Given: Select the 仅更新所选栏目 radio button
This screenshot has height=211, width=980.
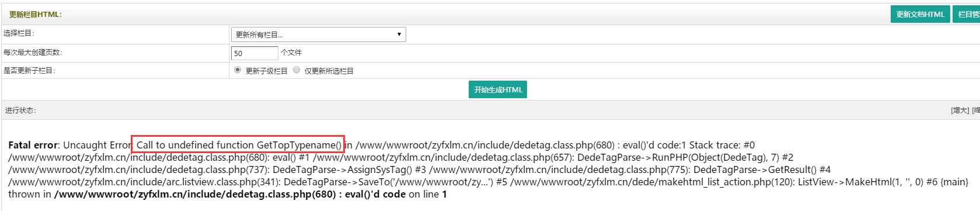Looking at the screenshot, I should coord(297,70).
